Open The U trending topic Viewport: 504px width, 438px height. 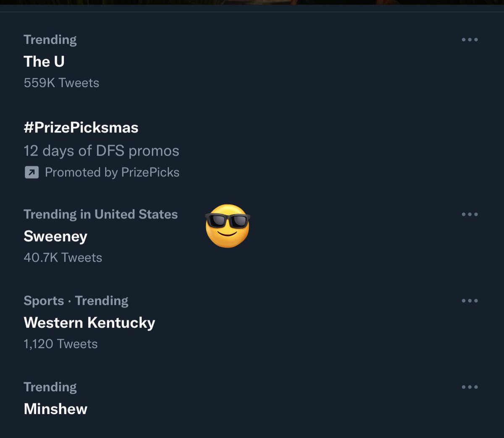coord(44,62)
